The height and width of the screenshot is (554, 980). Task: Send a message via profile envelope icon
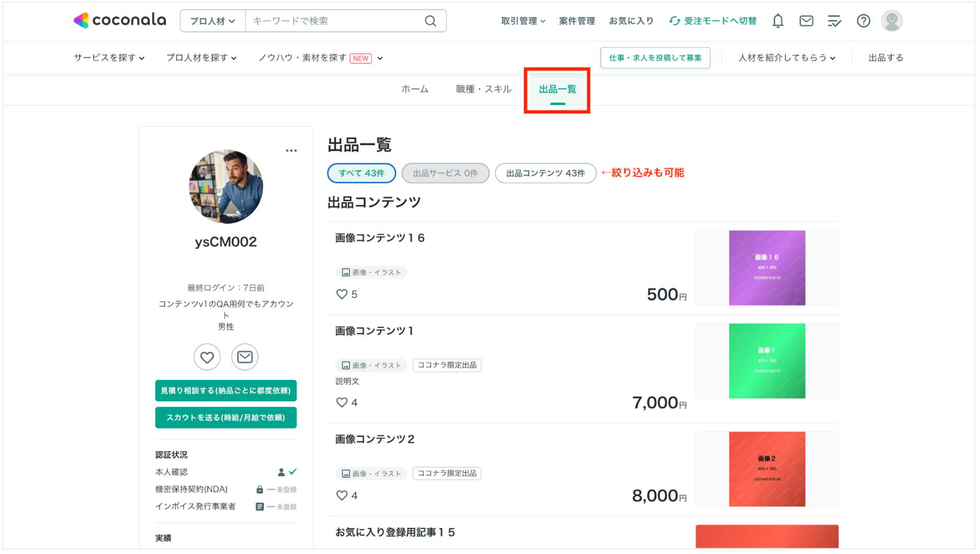pyautogui.click(x=244, y=357)
